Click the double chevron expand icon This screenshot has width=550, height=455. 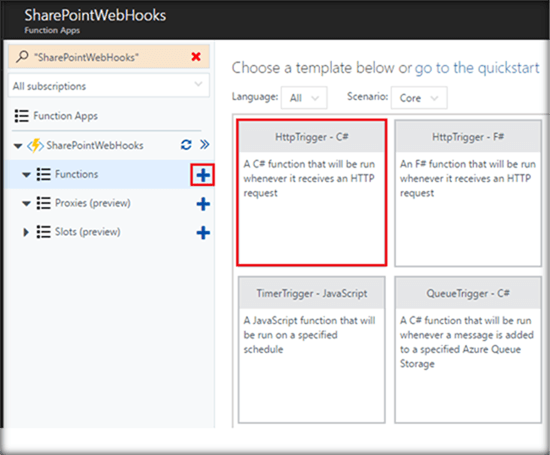click(x=204, y=145)
